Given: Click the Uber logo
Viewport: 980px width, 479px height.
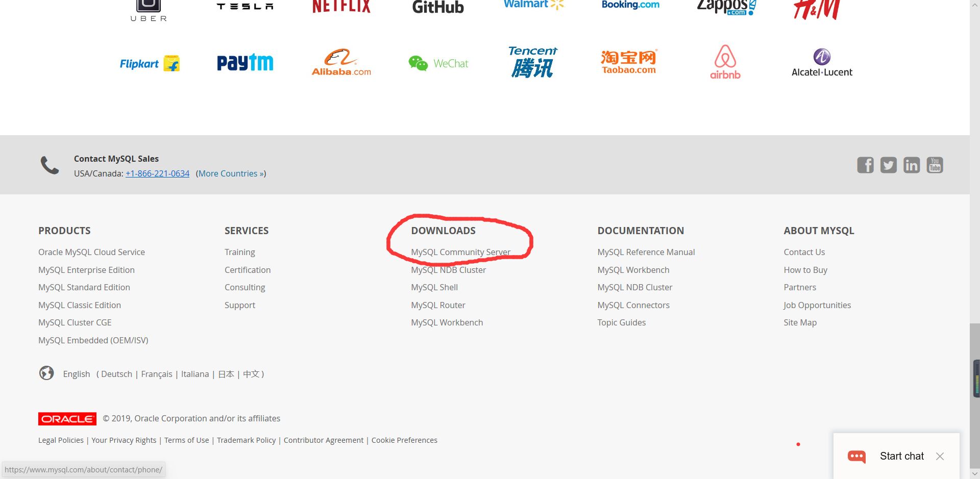Looking at the screenshot, I should (149, 11).
